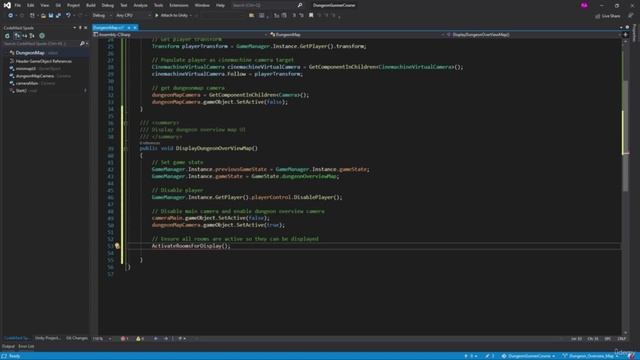Click the navigate backward toolbar icon
Viewport: 640px width, 360px height.
[10, 16]
